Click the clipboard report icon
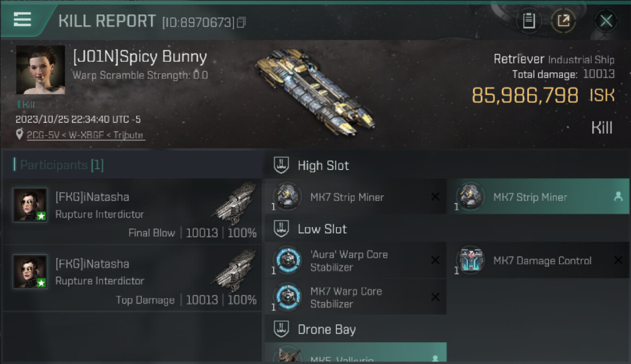Viewport: 631px width, 364px height. coord(529,21)
